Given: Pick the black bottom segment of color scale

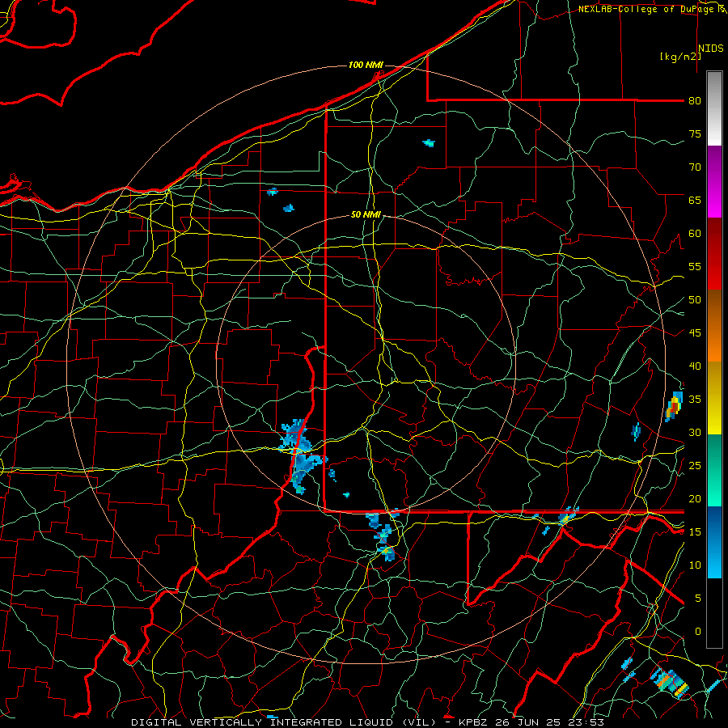Looking at the screenshot, I should click(714, 613).
